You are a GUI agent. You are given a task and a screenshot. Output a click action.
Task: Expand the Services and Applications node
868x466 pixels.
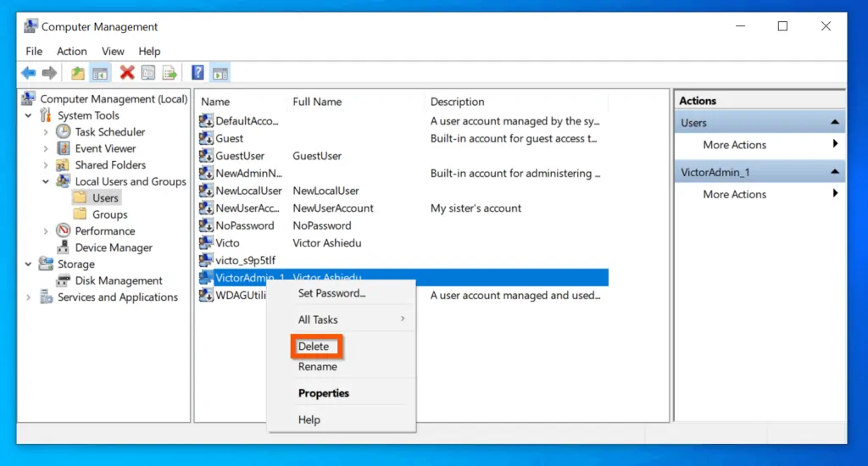pyautogui.click(x=30, y=297)
